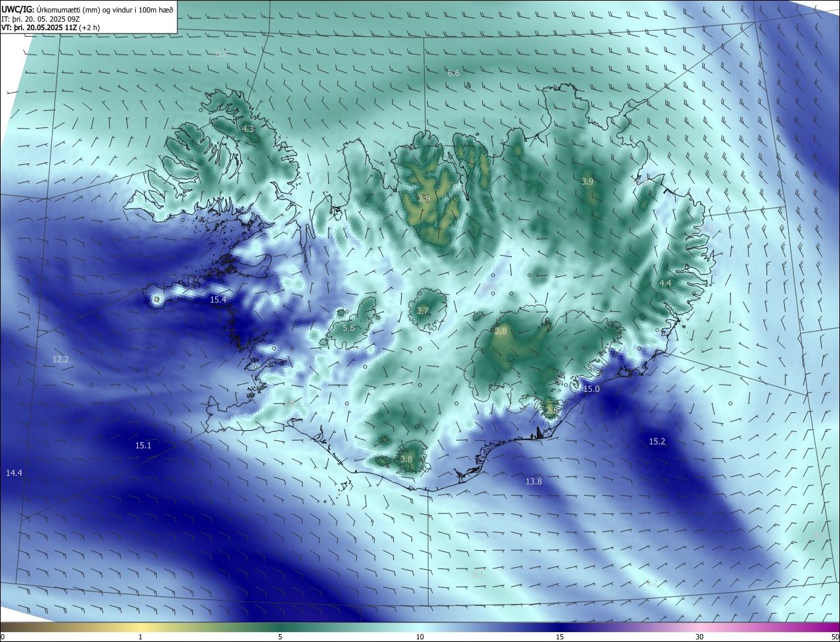
Task: Click the 13.8 value label
Action: pyautogui.click(x=534, y=482)
